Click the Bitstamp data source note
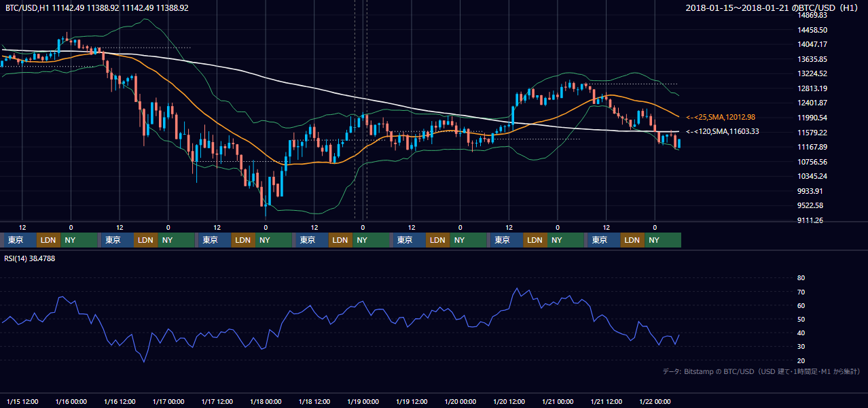 (761, 372)
